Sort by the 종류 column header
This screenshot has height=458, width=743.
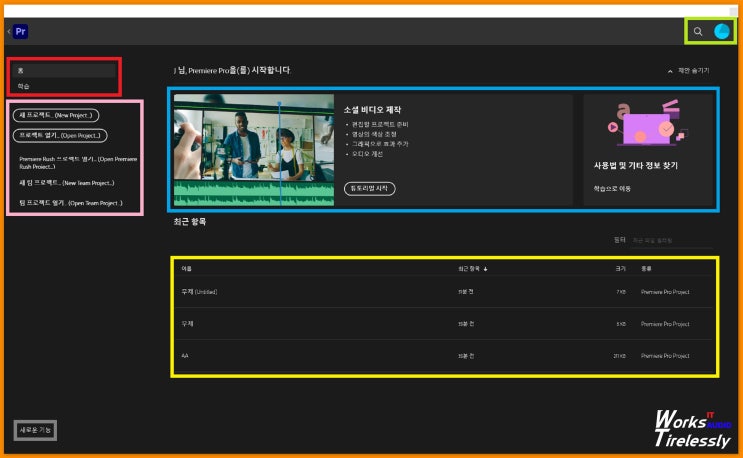pos(646,269)
